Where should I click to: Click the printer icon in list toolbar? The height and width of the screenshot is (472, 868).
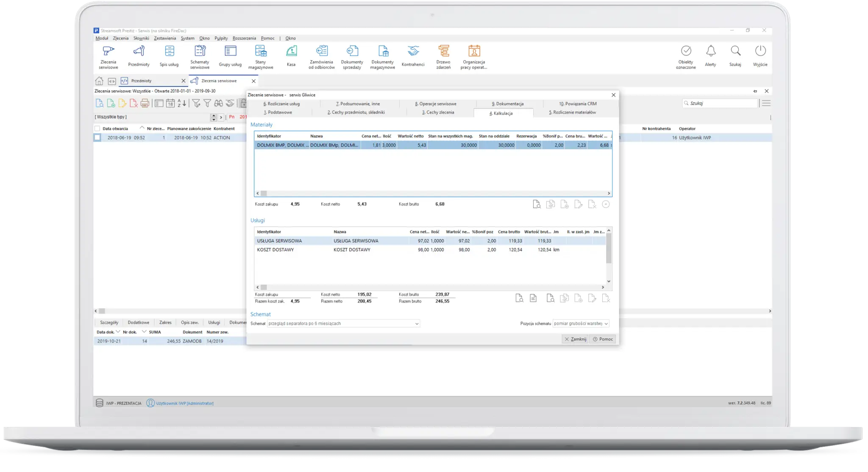(x=145, y=103)
